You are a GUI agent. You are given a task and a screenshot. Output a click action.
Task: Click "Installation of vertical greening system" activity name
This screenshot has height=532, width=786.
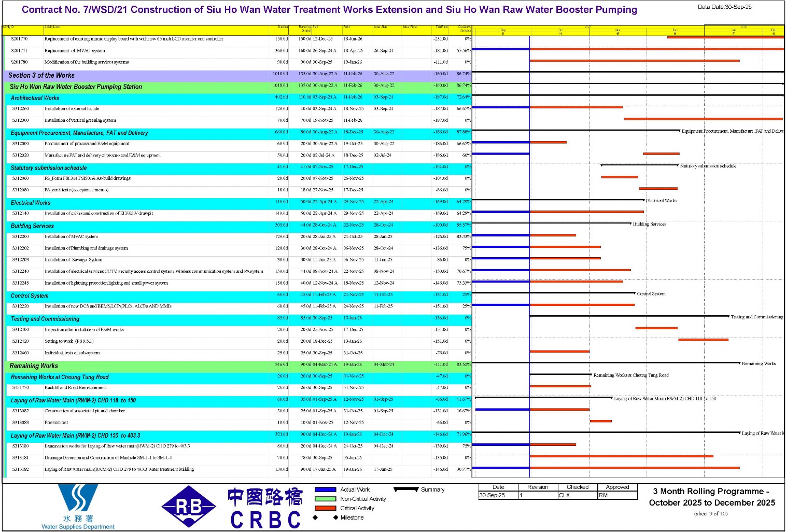coord(80,120)
